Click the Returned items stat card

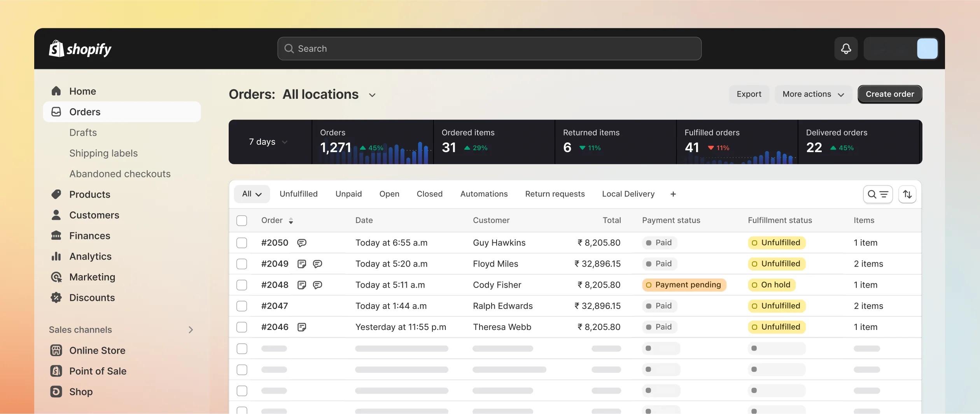(x=616, y=142)
